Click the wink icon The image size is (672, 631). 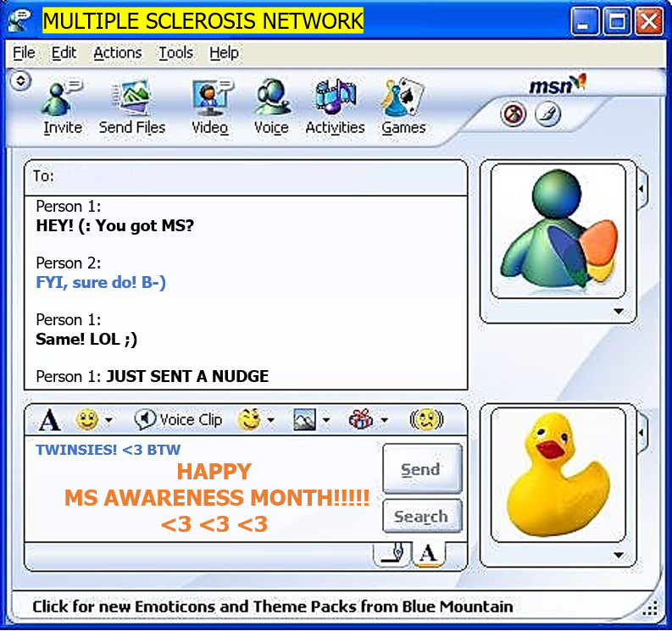click(x=249, y=420)
